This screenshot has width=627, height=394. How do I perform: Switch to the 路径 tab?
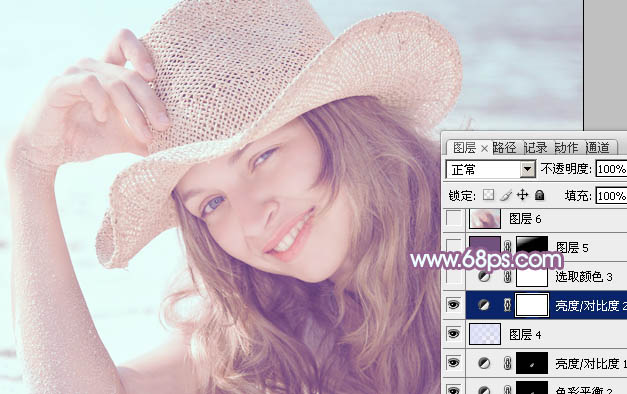coord(504,148)
